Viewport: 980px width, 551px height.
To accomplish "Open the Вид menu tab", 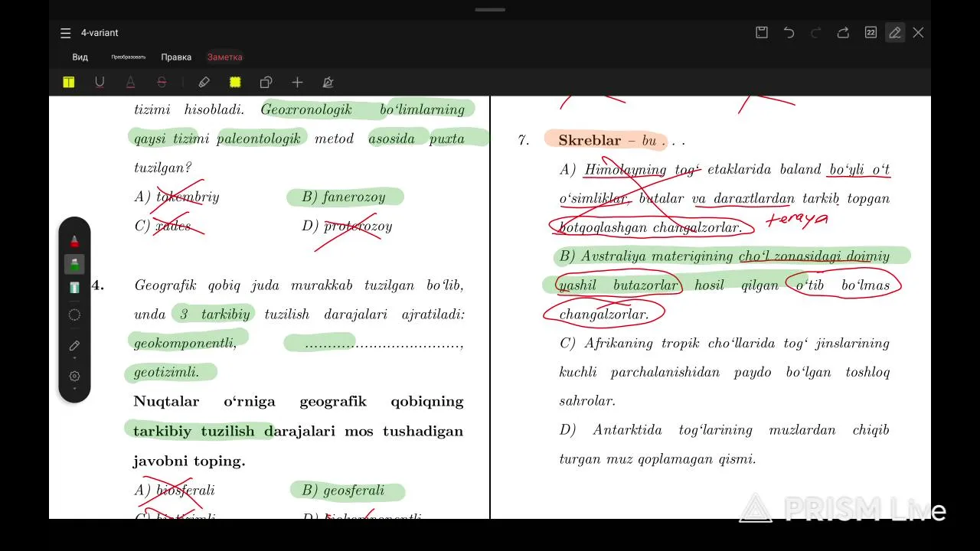I will (80, 57).
